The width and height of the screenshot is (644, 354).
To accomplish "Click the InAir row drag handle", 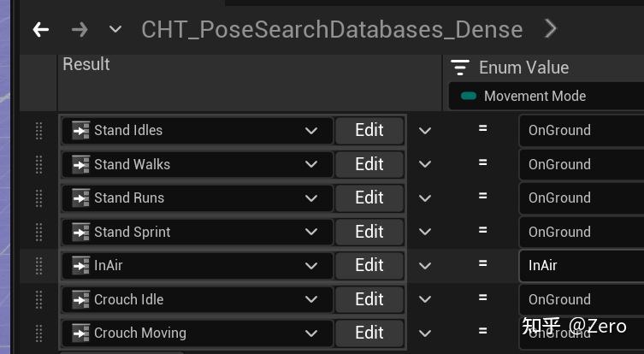I will click(38, 266).
